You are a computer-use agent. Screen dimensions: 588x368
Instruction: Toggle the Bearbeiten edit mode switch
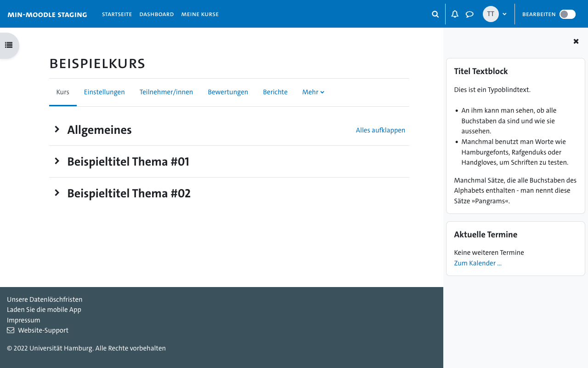click(567, 14)
